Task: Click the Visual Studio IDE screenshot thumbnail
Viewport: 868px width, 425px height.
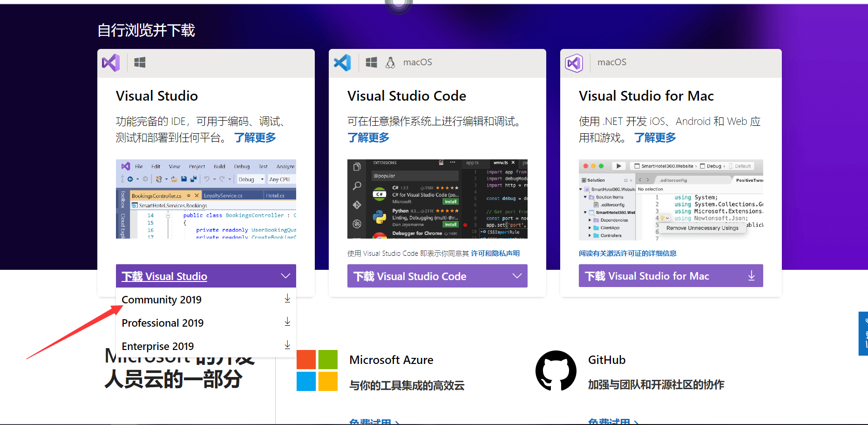Action: 206,199
